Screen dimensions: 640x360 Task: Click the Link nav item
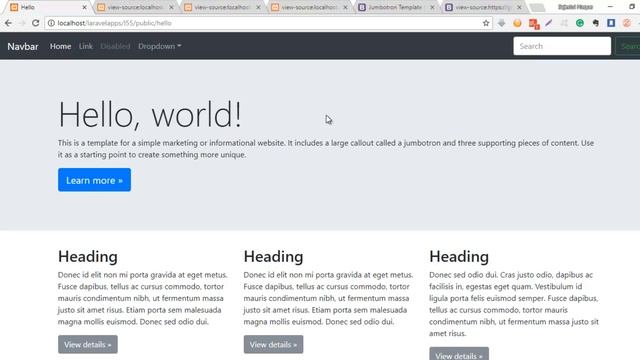(86, 47)
